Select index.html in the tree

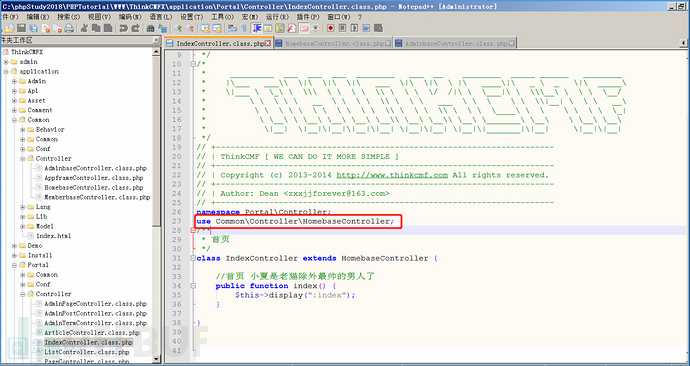[53, 236]
